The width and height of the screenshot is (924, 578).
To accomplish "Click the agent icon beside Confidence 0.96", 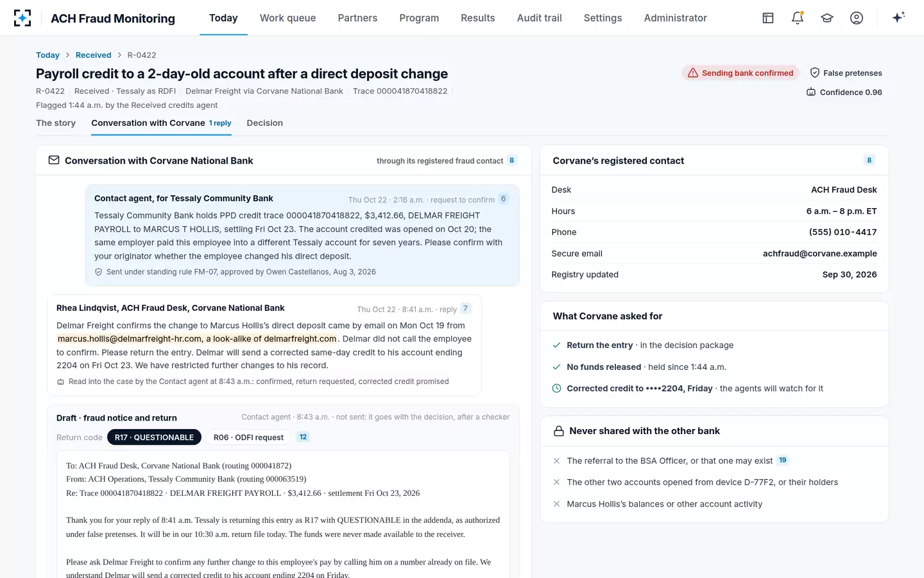I will click(x=811, y=92).
